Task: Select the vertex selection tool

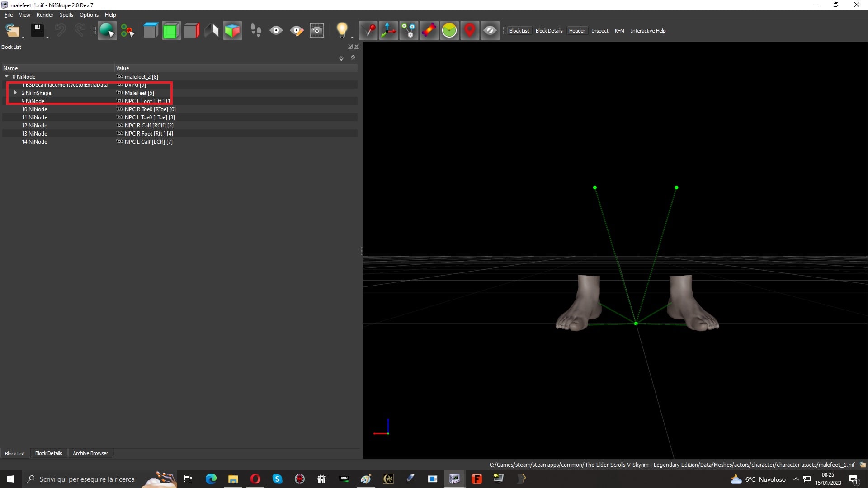Action: 127,31
